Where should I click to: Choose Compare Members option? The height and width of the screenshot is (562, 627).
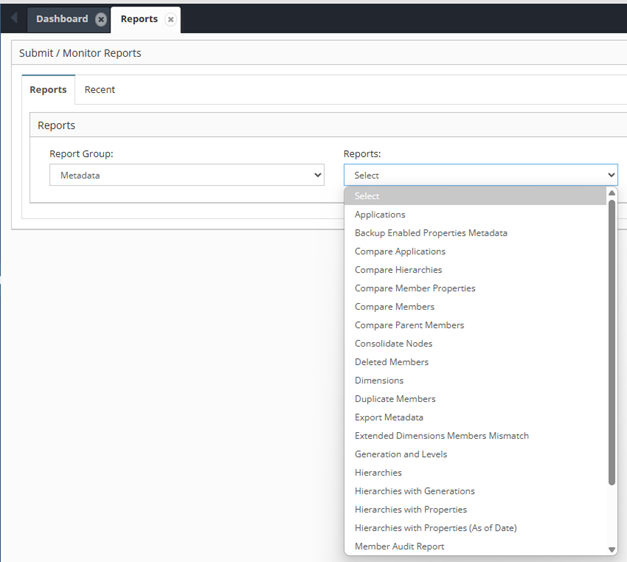pyautogui.click(x=475, y=306)
